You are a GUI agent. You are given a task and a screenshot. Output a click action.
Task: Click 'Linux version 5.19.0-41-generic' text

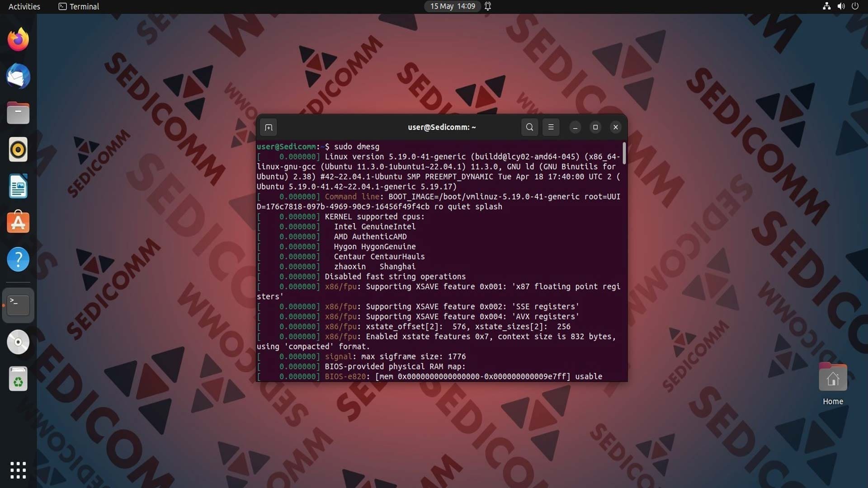[395, 156]
